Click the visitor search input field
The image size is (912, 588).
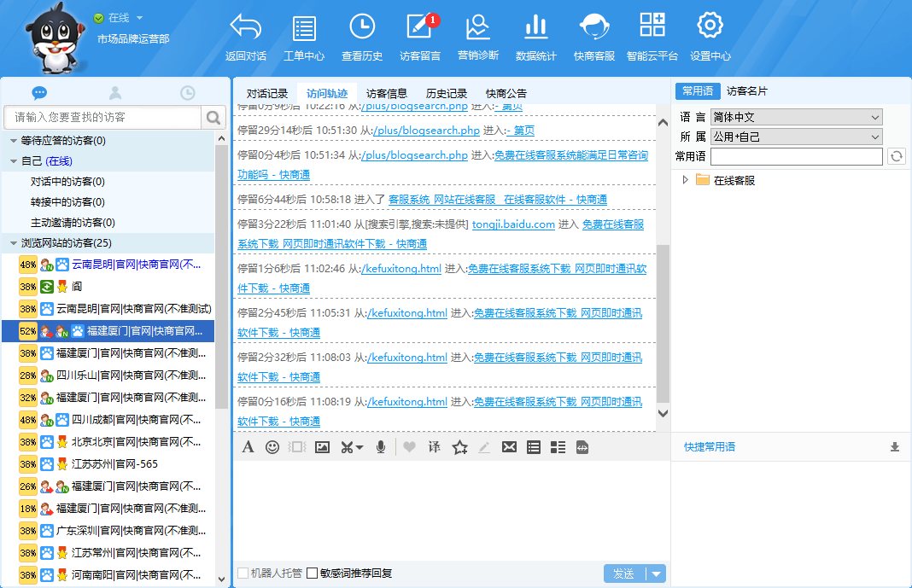click(x=102, y=117)
